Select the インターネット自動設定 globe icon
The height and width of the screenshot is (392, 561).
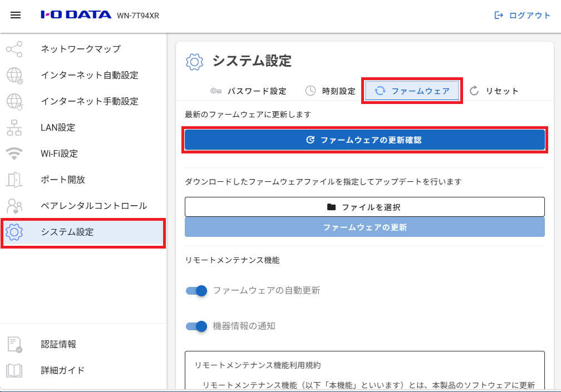coord(14,75)
